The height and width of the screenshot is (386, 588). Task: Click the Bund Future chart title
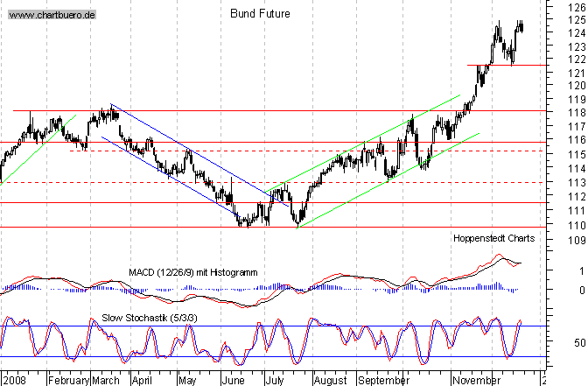(260, 14)
